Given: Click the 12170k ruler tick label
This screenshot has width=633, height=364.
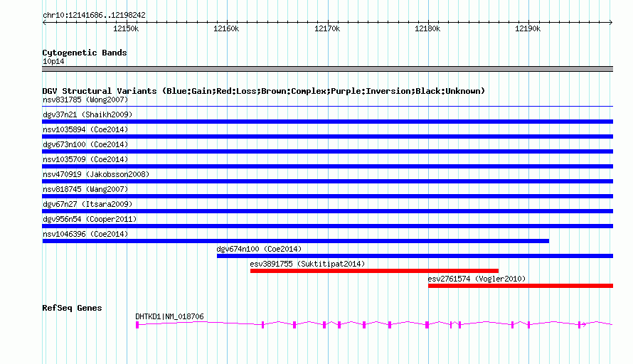Looking at the screenshot, I should [x=327, y=28].
